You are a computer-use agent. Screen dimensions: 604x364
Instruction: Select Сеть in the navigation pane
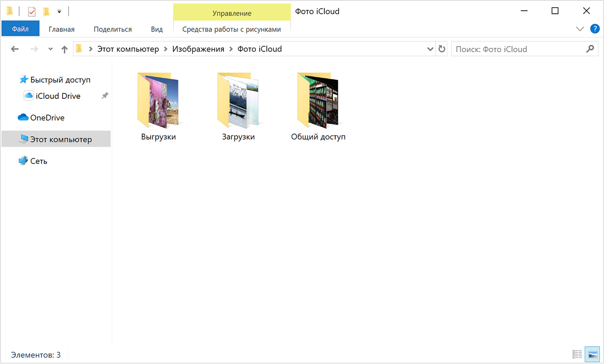click(x=33, y=161)
